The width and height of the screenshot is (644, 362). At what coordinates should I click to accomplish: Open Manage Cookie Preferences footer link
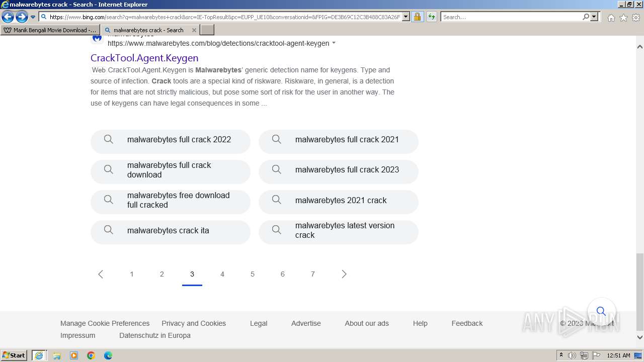pos(105,323)
